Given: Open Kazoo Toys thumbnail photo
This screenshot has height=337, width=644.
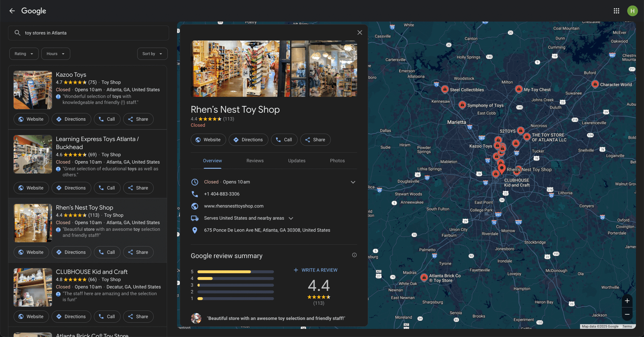Looking at the screenshot, I should click(33, 90).
